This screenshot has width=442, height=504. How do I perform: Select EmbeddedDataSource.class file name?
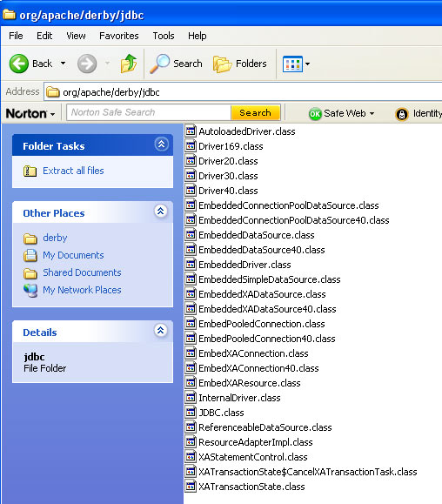click(257, 235)
